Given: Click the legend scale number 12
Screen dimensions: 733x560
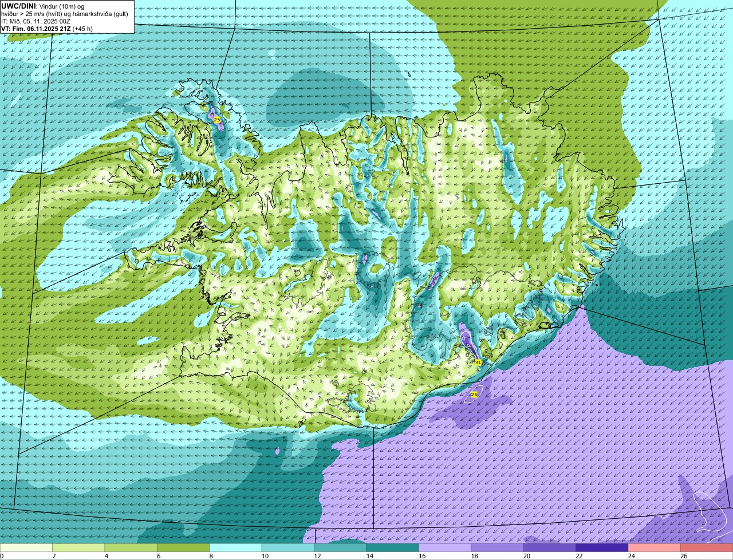Looking at the screenshot, I should tap(317, 556).
